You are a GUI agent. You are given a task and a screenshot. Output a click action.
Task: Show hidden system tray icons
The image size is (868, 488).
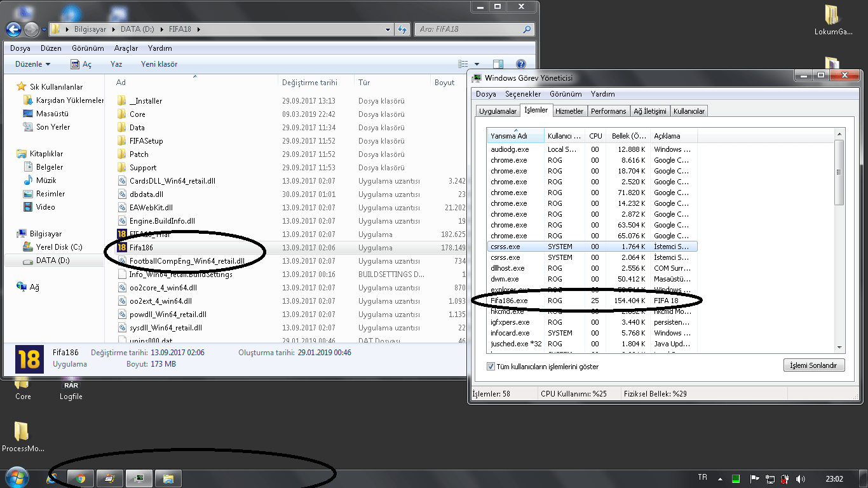coord(720,478)
